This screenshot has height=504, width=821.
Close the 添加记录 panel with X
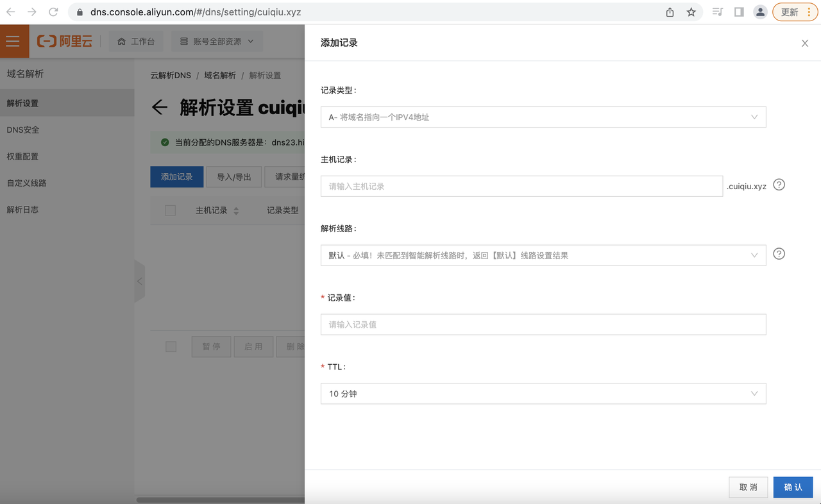[805, 43]
